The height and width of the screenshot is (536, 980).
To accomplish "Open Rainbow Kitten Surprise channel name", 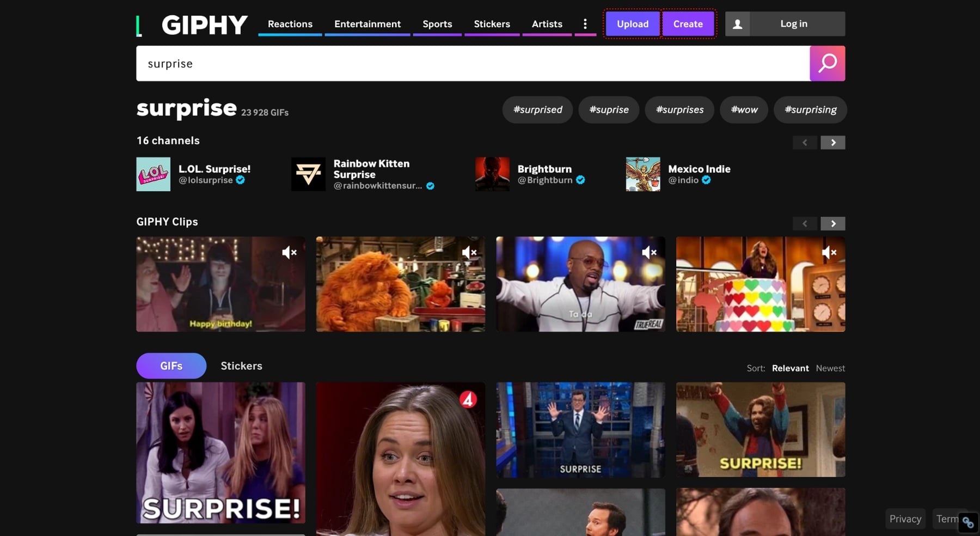I will pos(371,169).
